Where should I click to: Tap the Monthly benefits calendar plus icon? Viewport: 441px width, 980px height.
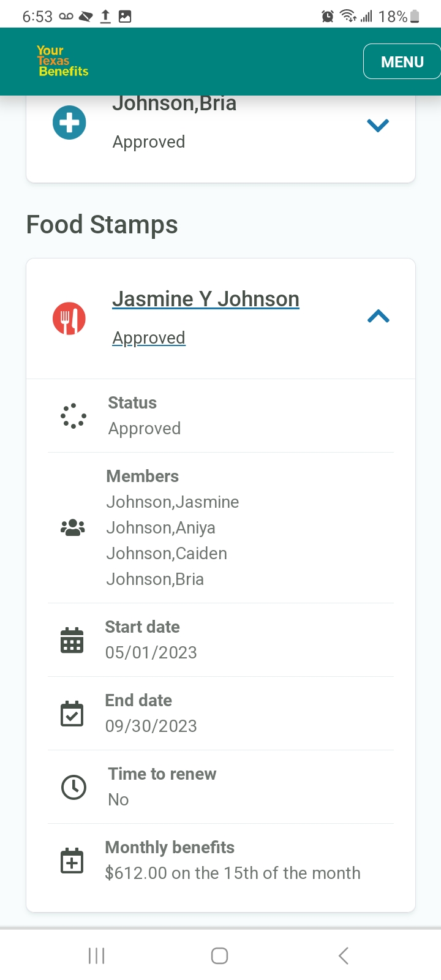point(72,861)
